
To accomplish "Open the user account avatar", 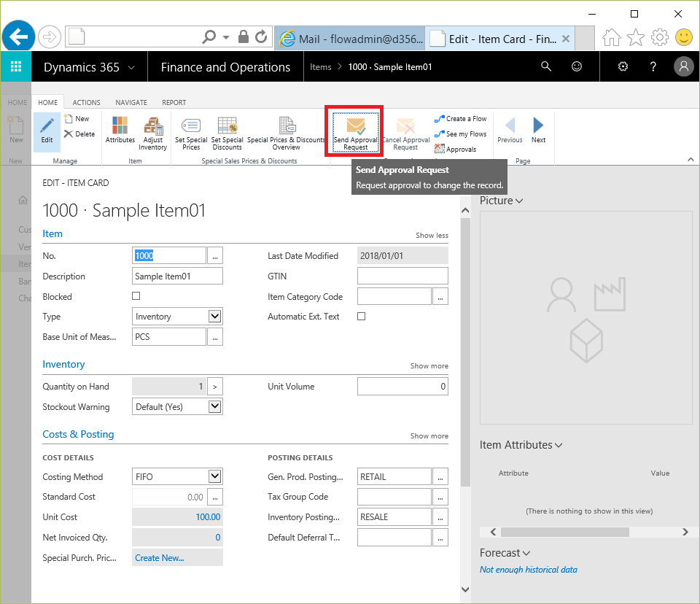I will click(683, 66).
